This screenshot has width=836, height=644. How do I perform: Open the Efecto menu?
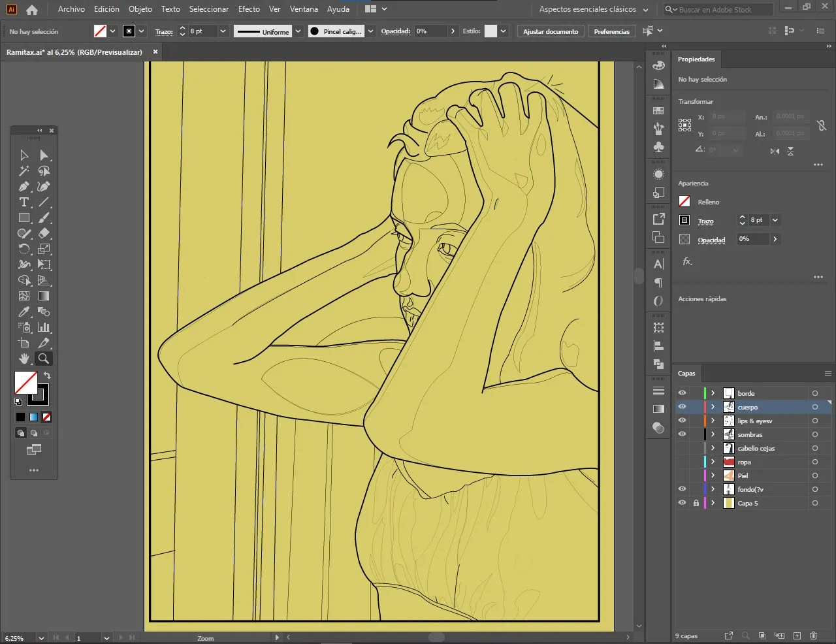[x=249, y=9]
